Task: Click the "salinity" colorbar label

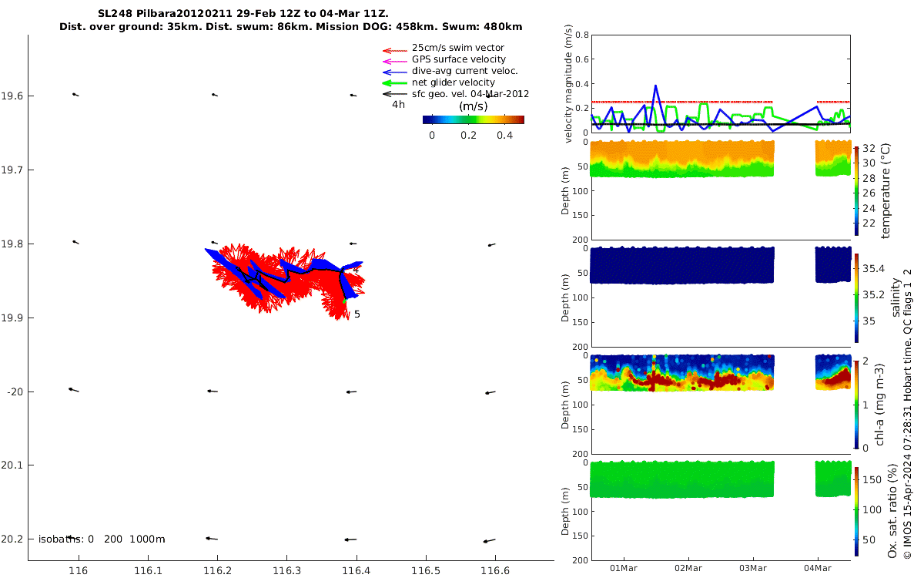Action: tap(896, 297)
